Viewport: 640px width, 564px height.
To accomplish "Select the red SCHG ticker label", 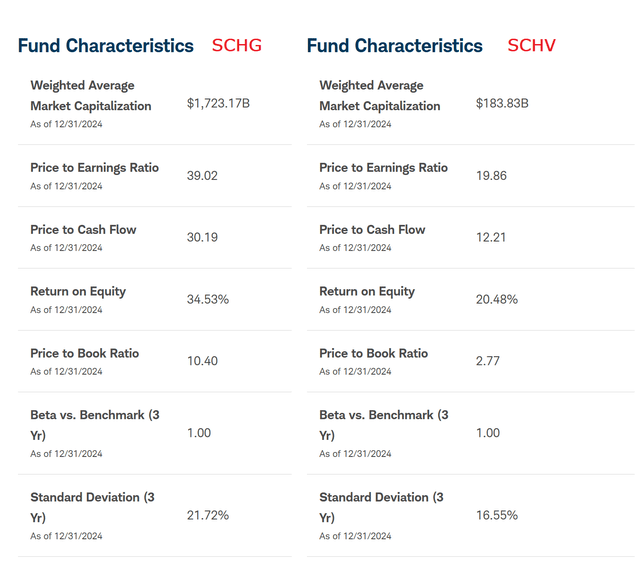I will tap(237, 46).
